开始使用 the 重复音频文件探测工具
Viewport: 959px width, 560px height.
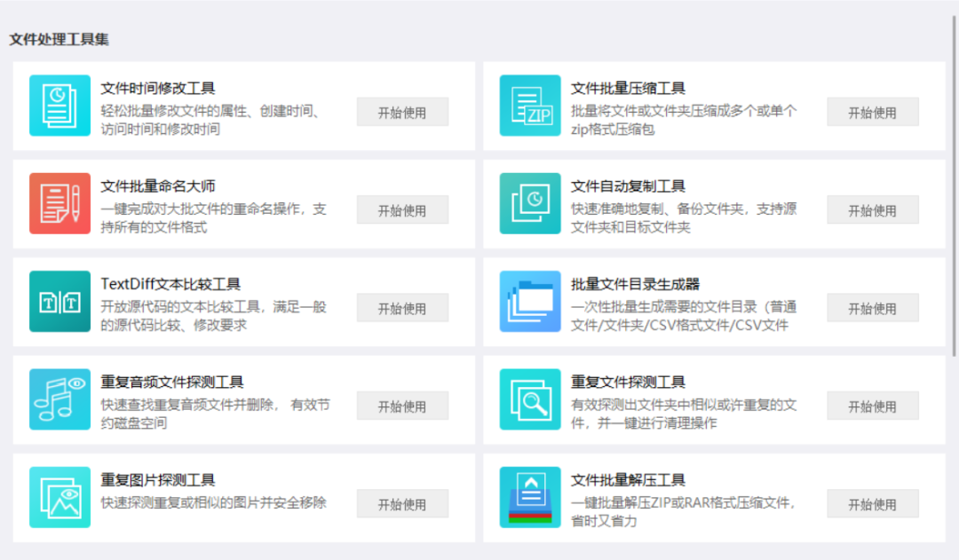(x=402, y=406)
